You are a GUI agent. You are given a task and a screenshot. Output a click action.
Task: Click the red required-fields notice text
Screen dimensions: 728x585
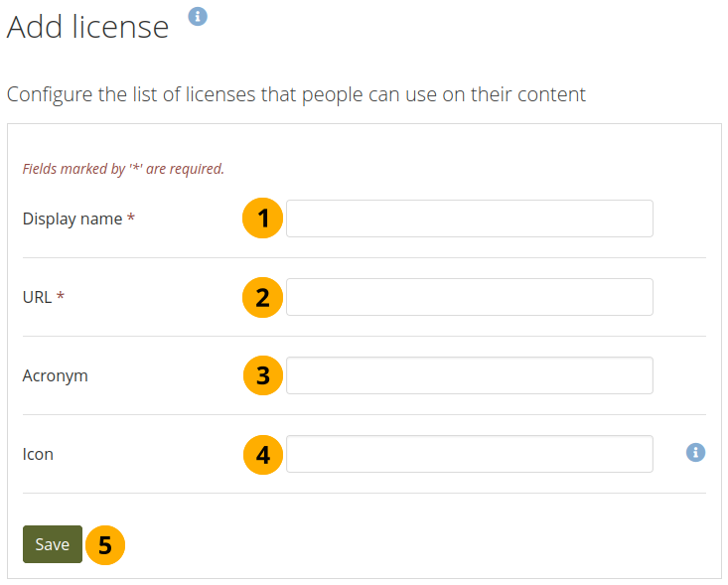coord(123,169)
